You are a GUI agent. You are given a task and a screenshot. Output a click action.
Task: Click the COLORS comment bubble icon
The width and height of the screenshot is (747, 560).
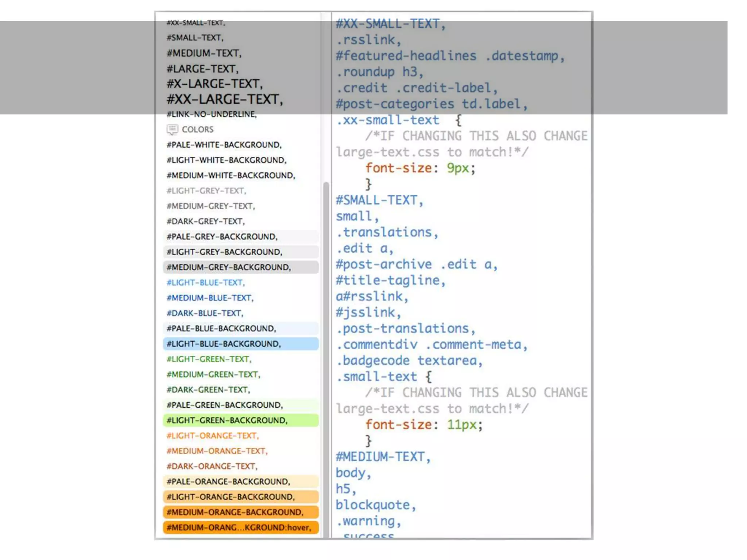coord(172,129)
